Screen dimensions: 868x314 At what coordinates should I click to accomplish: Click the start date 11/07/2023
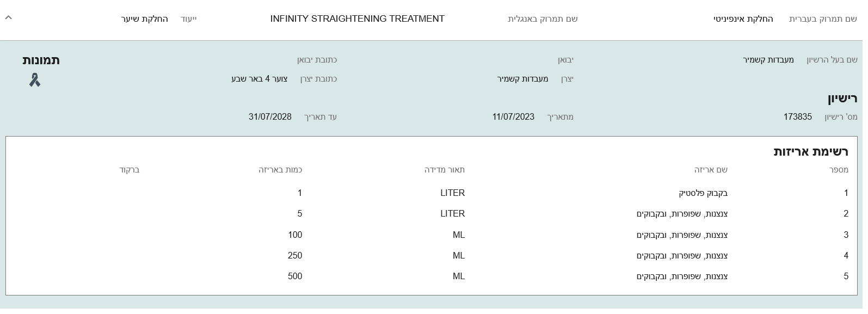pyautogui.click(x=513, y=117)
